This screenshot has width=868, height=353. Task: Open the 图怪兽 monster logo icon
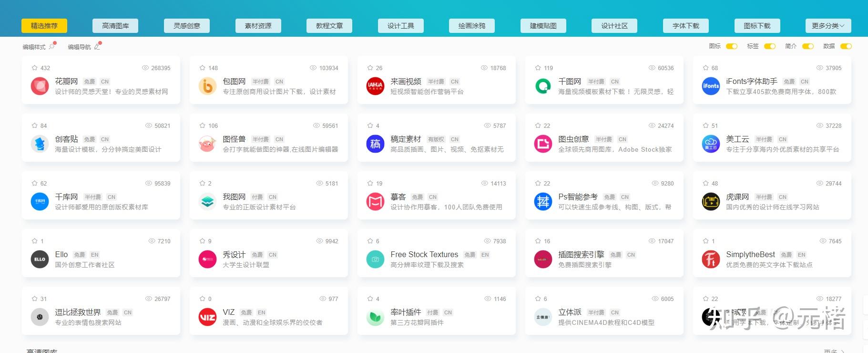(x=207, y=144)
